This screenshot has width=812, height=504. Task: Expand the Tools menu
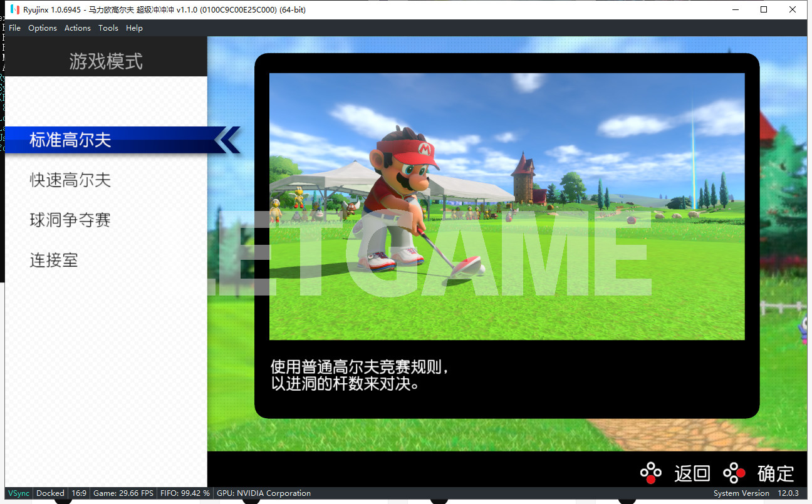(108, 28)
